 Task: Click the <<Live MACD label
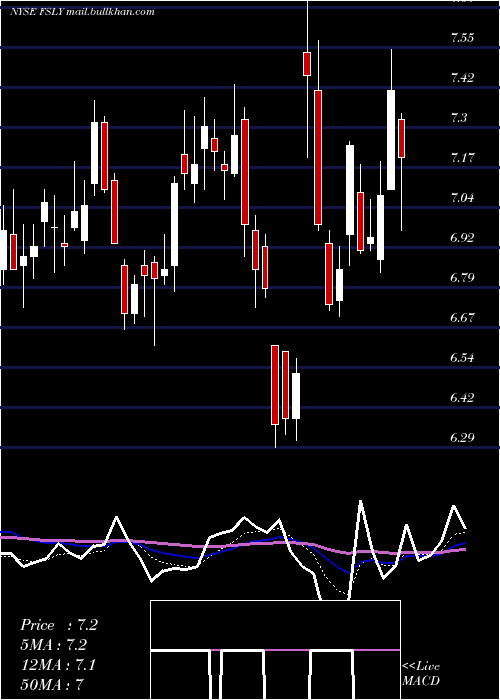(421, 673)
